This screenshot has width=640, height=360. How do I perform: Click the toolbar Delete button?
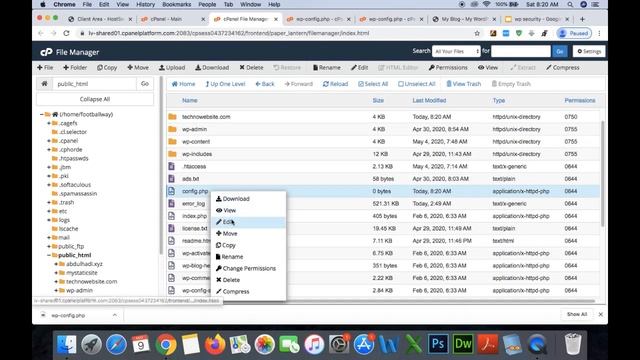click(x=251, y=68)
